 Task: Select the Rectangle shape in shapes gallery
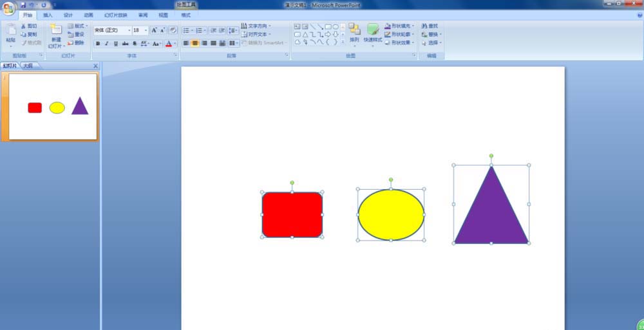tap(328, 26)
